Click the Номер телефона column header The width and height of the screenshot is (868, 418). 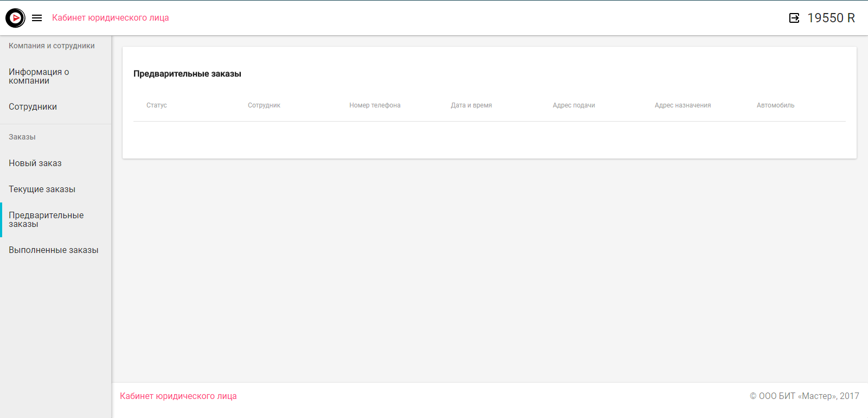point(375,105)
